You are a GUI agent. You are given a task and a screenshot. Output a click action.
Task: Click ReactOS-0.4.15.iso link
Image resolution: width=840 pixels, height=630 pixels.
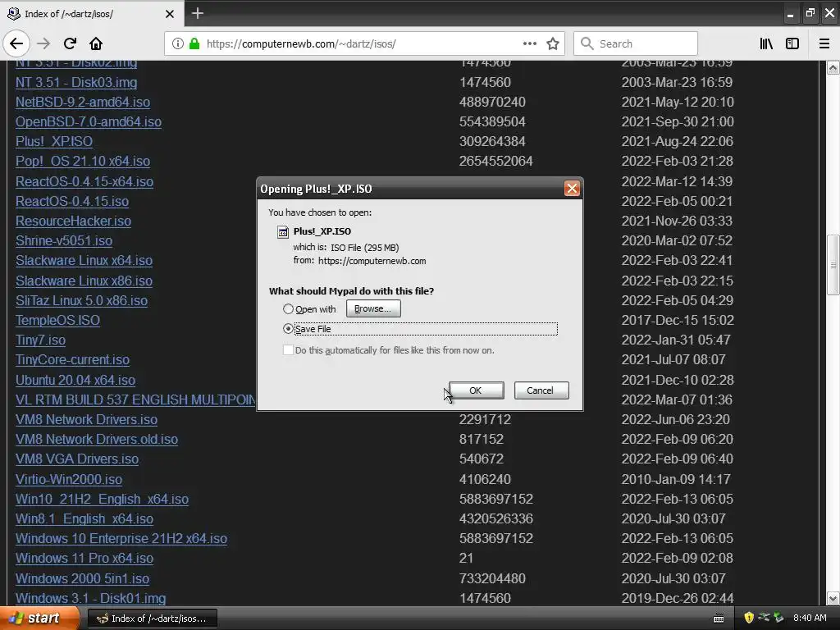(72, 202)
